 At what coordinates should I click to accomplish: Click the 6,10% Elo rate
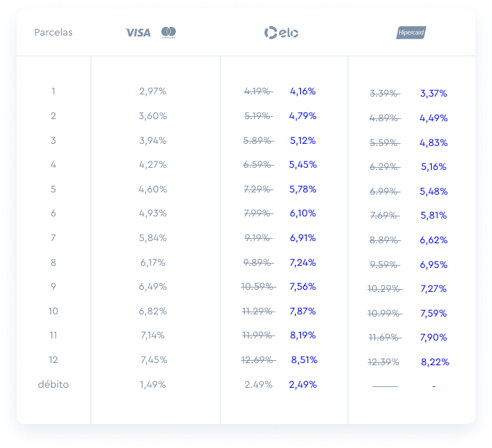[302, 213]
